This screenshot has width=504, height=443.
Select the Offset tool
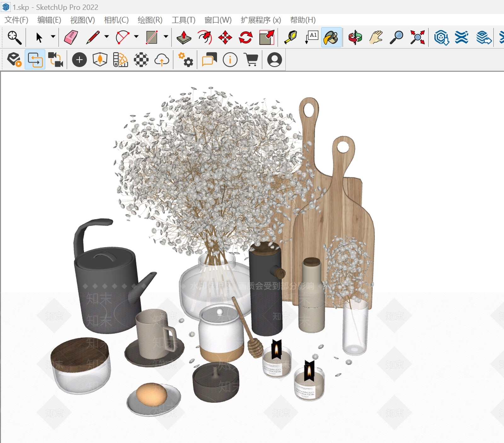(x=205, y=37)
